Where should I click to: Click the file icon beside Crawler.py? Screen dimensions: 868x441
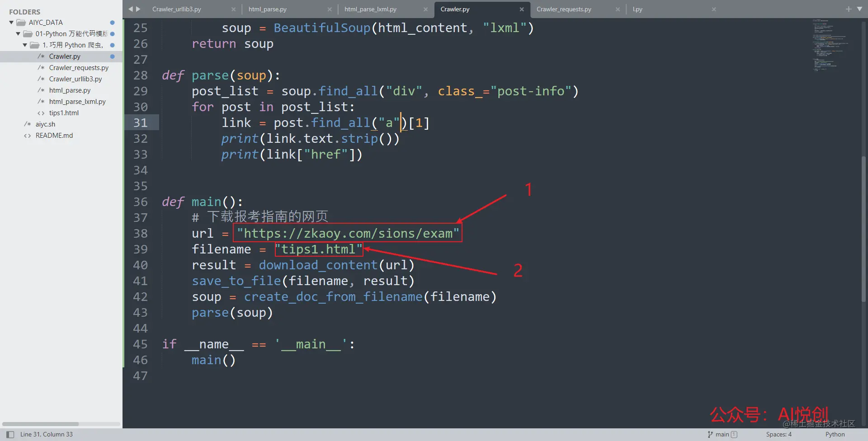click(x=41, y=56)
